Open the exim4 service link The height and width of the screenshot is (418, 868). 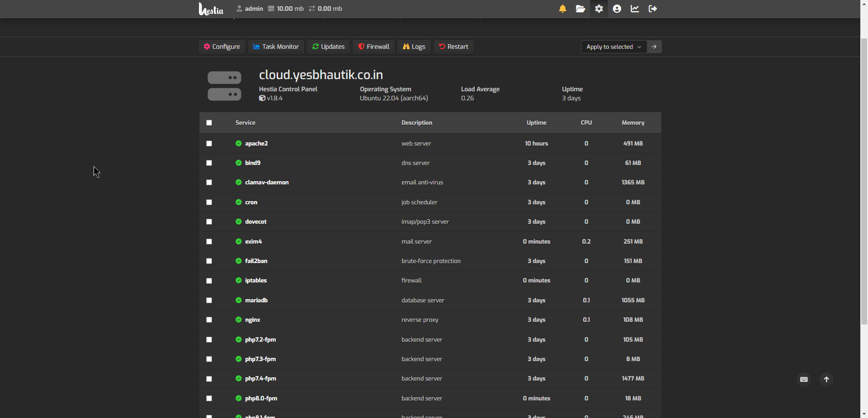tap(254, 241)
